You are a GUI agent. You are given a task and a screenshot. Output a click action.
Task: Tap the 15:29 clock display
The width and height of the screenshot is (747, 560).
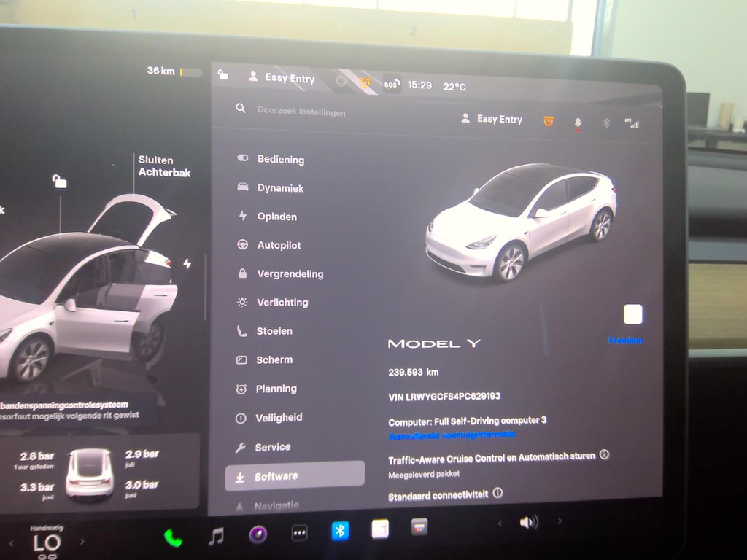pyautogui.click(x=419, y=85)
